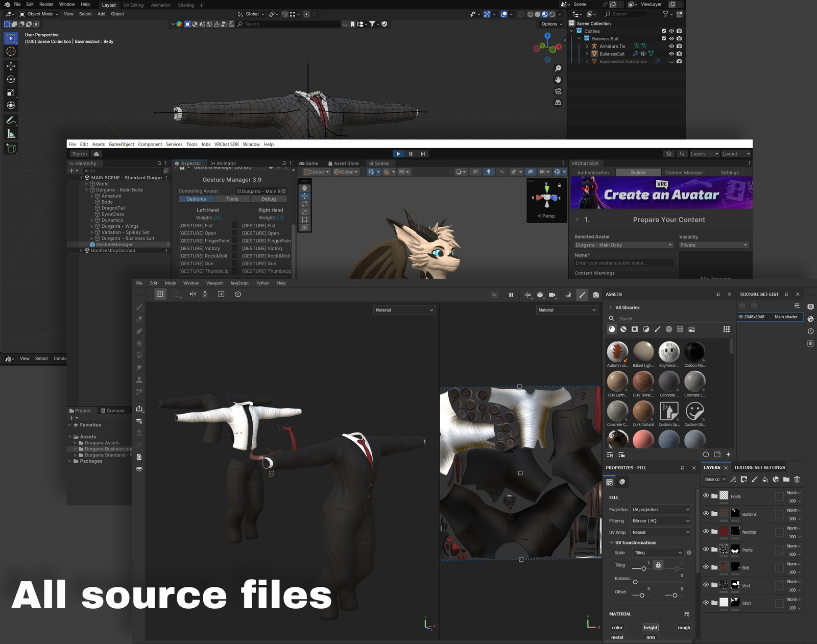The width and height of the screenshot is (817, 644).
Task: Select the Measure tool in Blender
Action: click(x=11, y=133)
